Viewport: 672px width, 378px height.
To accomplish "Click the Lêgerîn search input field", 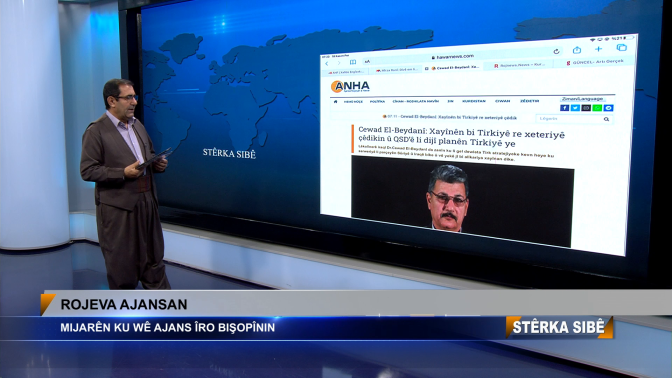I will click(569, 119).
